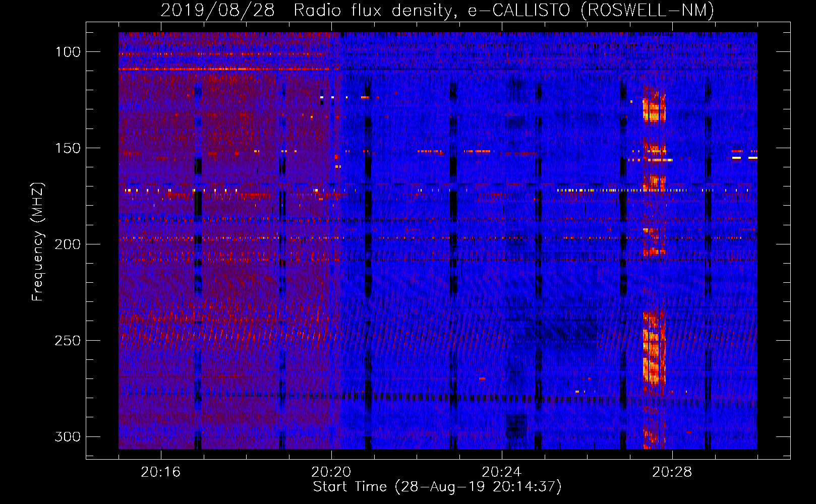Select the 200 frequency axis label
Image resolution: width=816 pixels, height=504 pixels.
point(67,244)
